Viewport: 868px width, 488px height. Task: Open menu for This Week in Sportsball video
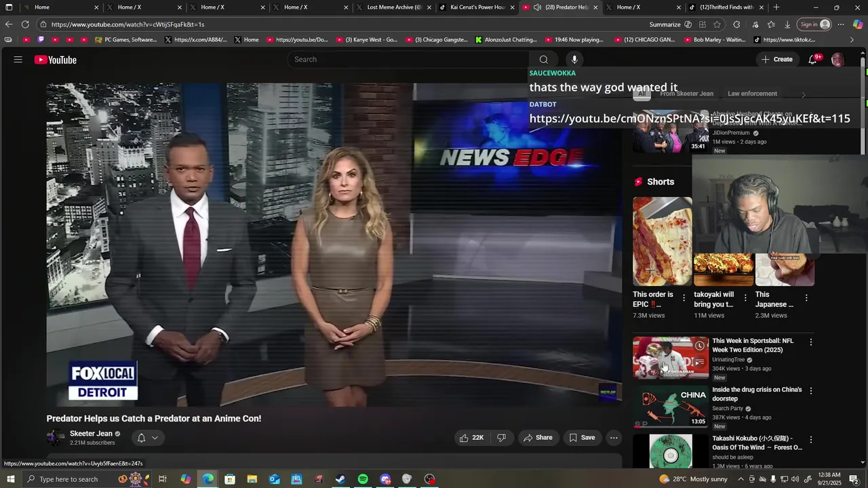[x=810, y=342]
